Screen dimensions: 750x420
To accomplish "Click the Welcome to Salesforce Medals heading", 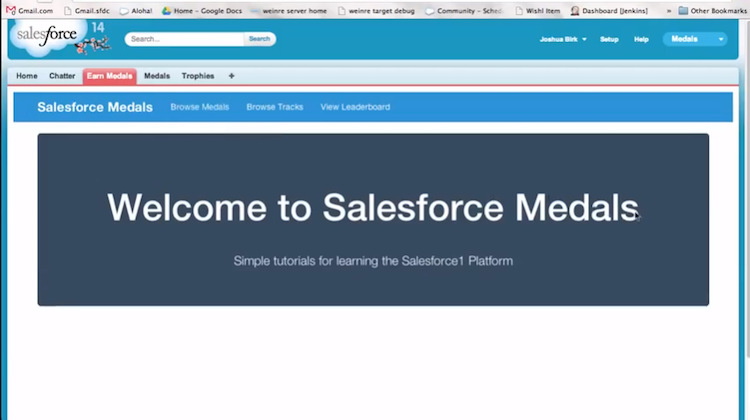I will (373, 208).
